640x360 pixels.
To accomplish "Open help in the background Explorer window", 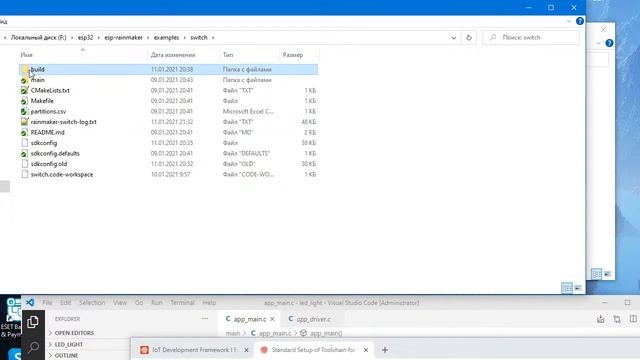I will coord(609,43).
